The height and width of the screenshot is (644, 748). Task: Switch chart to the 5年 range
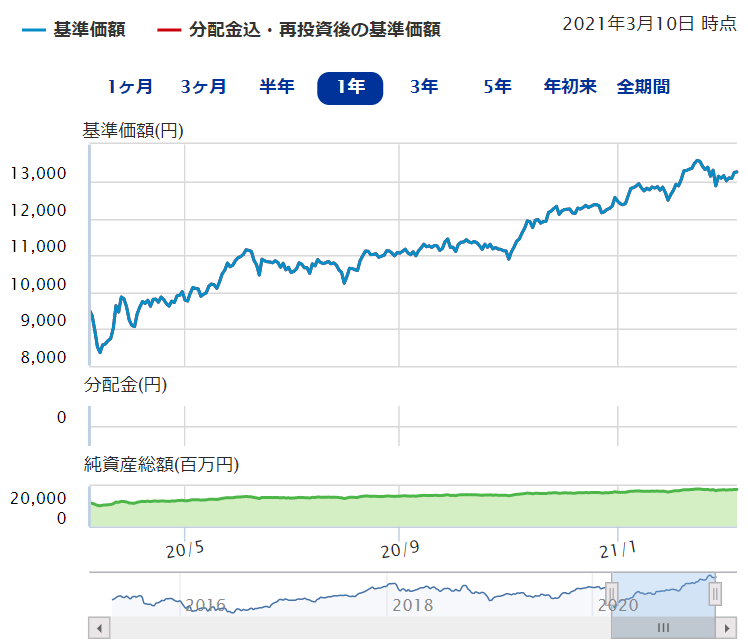pos(497,87)
